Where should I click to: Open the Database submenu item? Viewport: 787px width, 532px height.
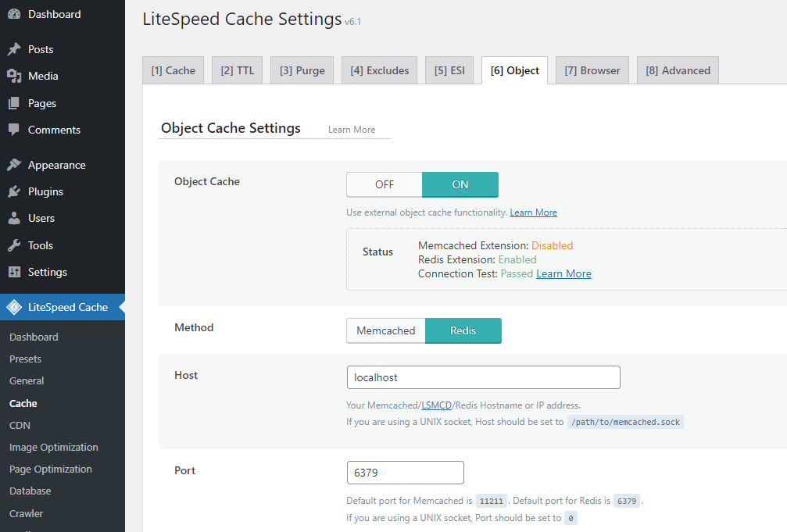(x=30, y=491)
